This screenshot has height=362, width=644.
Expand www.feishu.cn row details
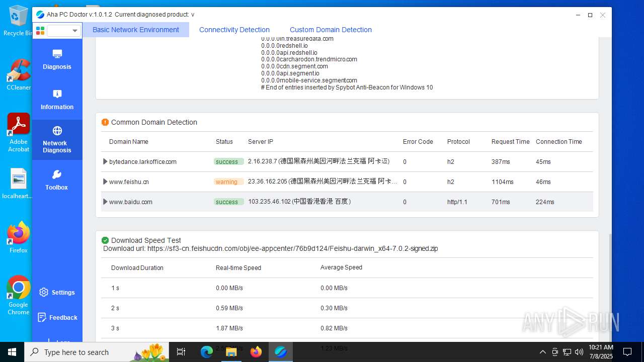point(105,182)
